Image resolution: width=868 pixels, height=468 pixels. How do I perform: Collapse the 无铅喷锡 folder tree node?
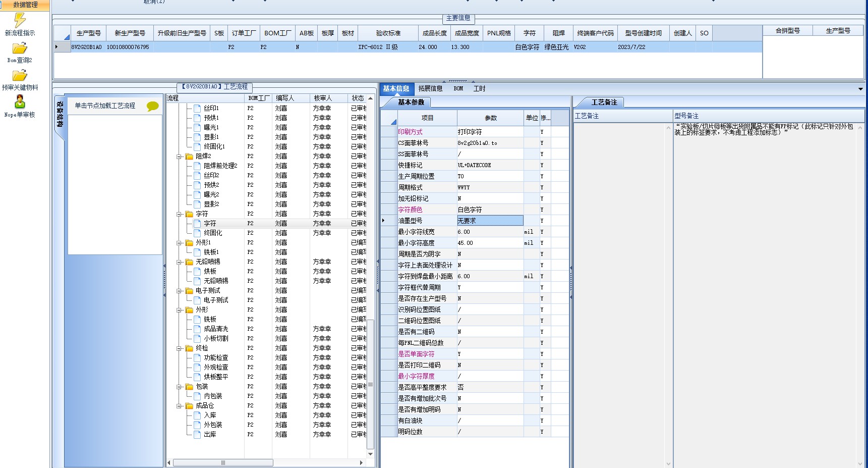tap(179, 262)
